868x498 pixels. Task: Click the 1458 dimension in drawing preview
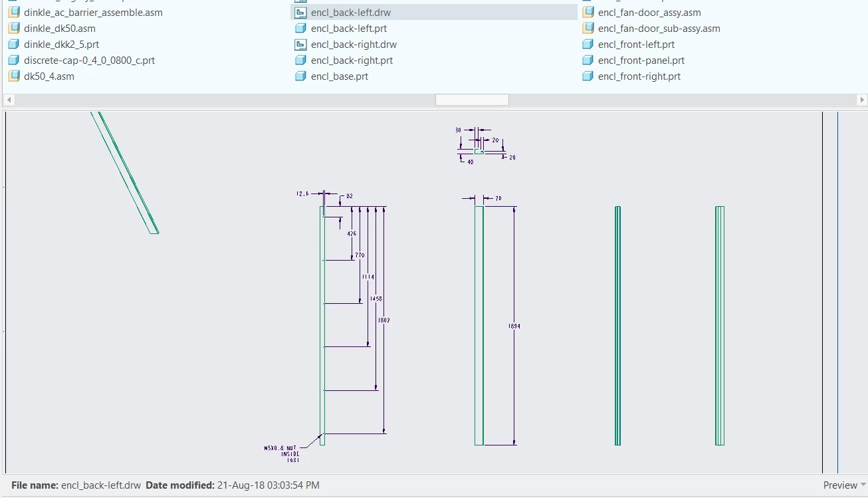376,299
